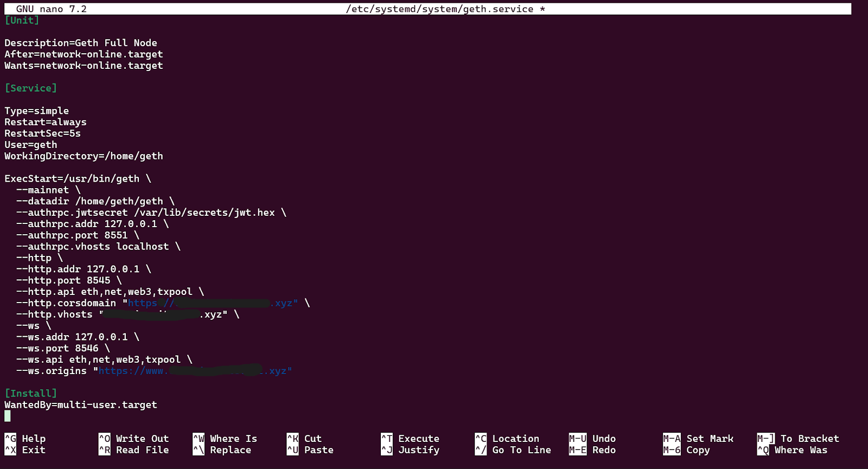Click the ^T Execute shortcut
The height and width of the screenshot is (469, 868).
tap(410, 439)
